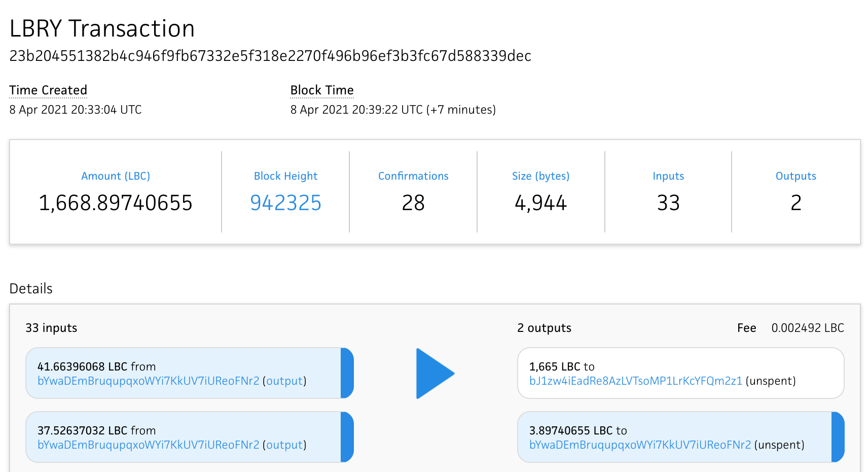This screenshot has height=472, width=868.
Task: Click the Outputs label in summary
Action: pyautogui.click(x=796, y=176)
